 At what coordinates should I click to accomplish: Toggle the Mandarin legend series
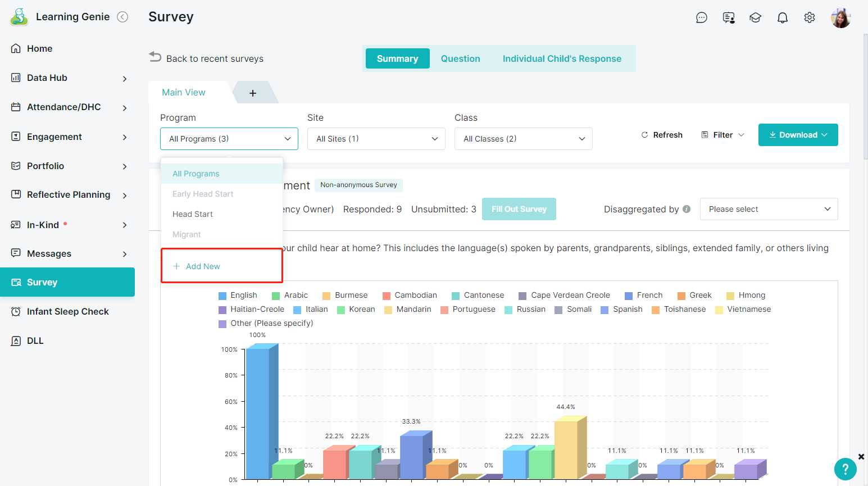[408, 310]
